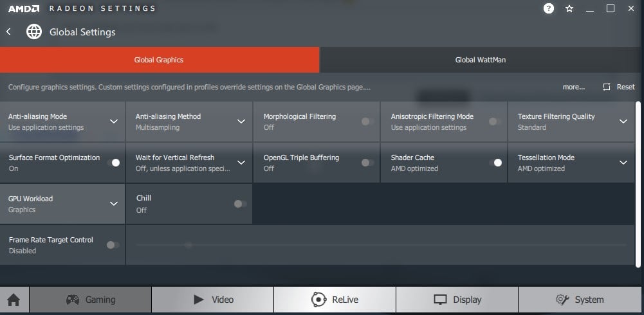This screenshot has width=644, height=315.
Task: Click the 'Multisampling' value text
Action: pyautogui.click(x=158, y=127)
